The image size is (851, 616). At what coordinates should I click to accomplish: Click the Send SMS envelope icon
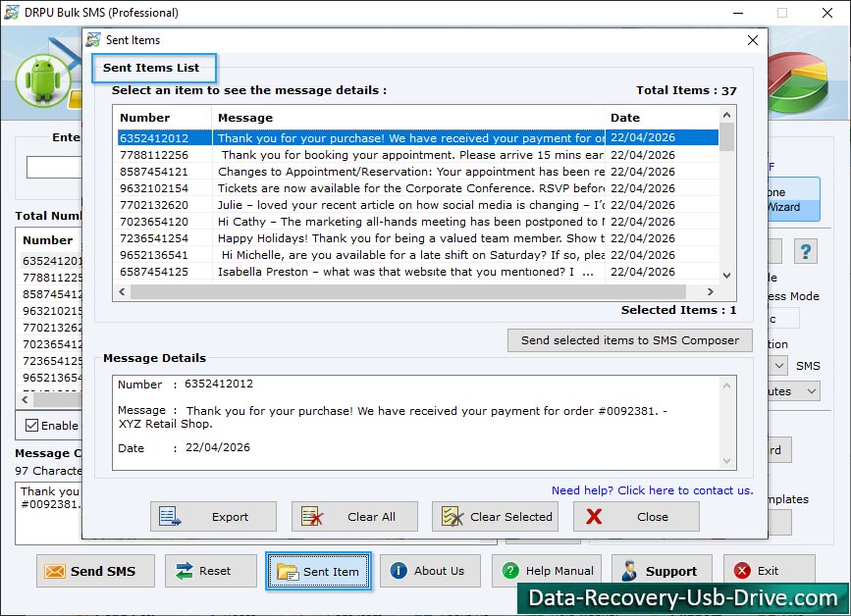tap(54, 571)
